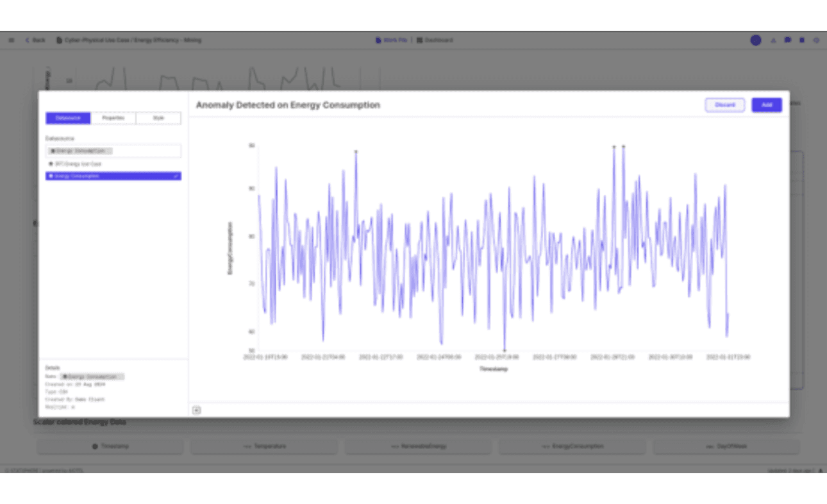
Task: Switch to the Properties tab
Action: pyautogui.click(x=113, y=118)
